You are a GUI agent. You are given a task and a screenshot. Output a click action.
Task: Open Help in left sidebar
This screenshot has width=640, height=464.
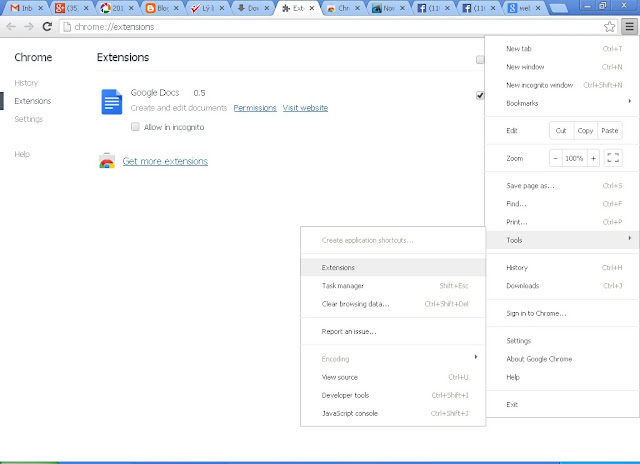pos(22,154)
